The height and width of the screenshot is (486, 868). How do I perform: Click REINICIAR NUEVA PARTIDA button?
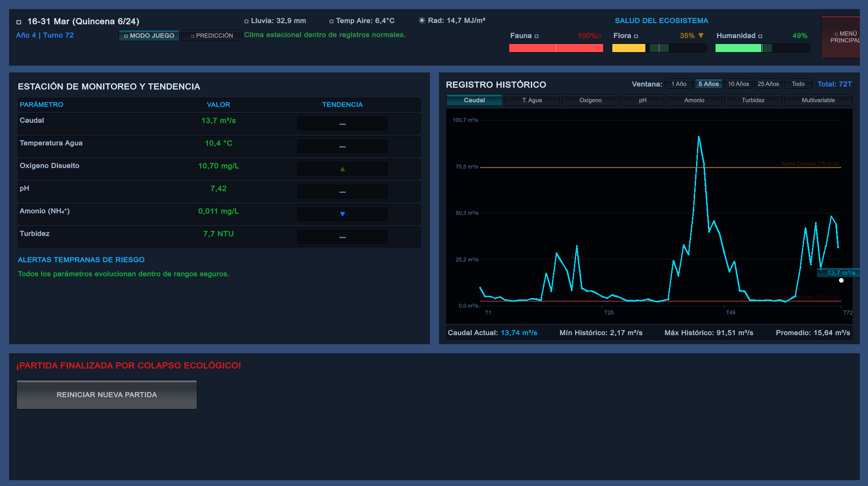click(107, 395)
